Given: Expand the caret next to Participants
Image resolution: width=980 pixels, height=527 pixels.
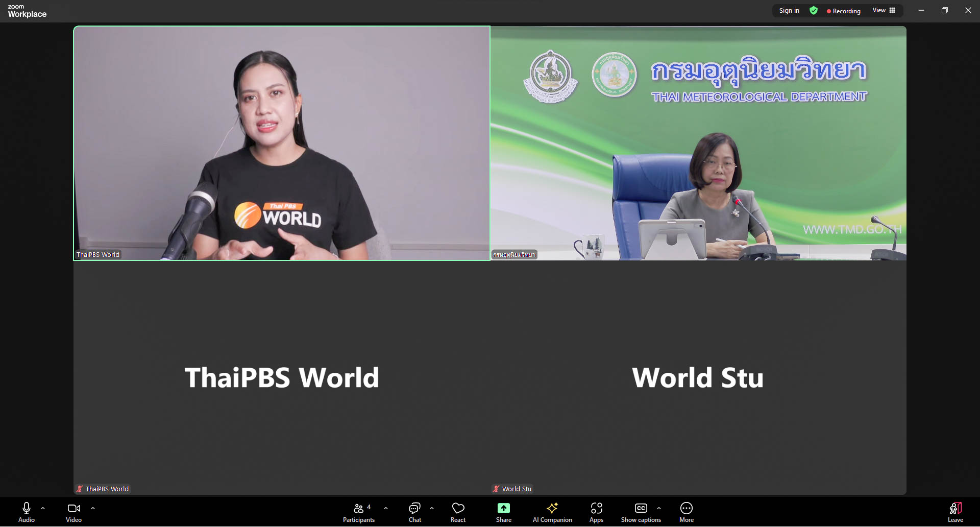Looking at the screenshot, I should click(386, 508).
